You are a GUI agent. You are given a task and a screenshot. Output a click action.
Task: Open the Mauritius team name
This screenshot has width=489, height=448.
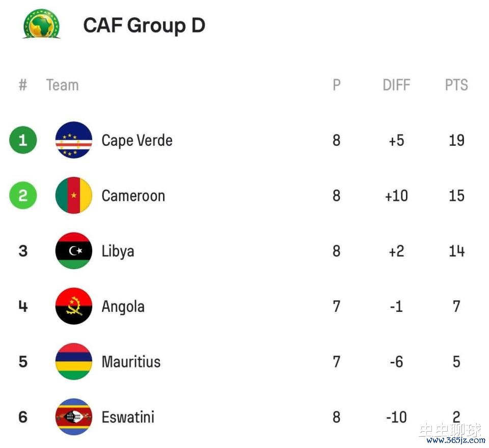(131, 362)
